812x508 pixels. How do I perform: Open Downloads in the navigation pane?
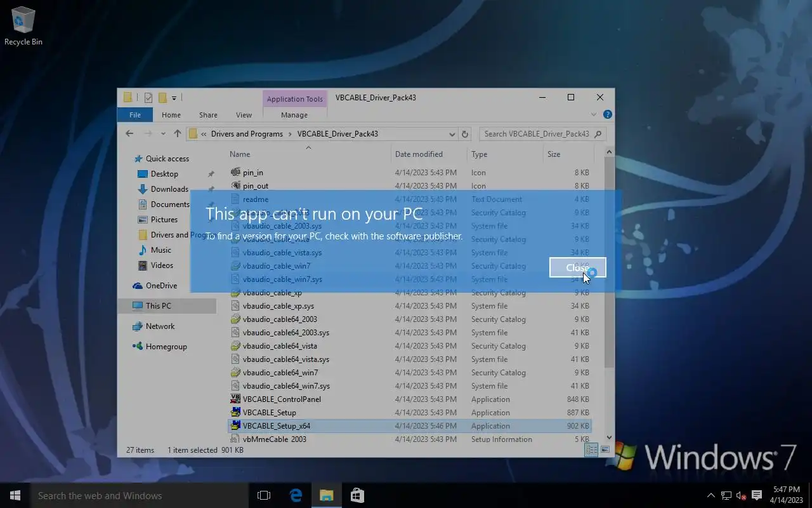(169, 189)
